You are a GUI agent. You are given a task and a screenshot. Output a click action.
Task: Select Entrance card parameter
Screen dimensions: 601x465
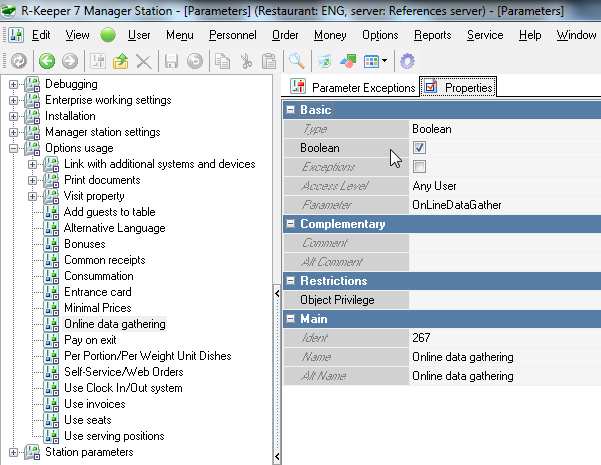(x=98, y=292)
